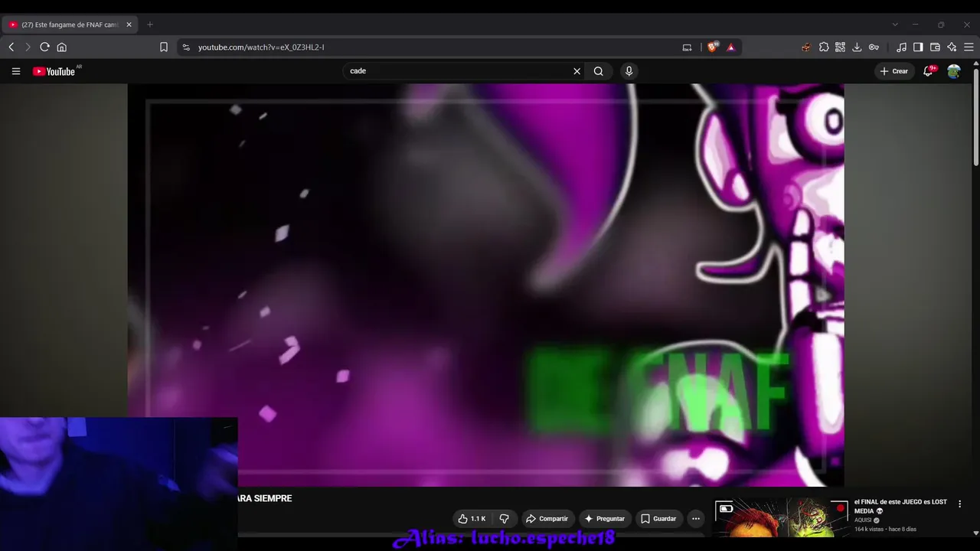Open the Brave Wallet icon
Screen dimensions: 980x551
[935, 47]
